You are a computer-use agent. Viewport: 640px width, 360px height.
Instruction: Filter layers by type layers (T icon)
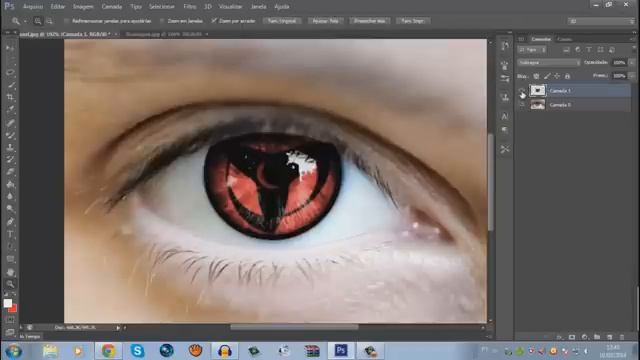589,50
